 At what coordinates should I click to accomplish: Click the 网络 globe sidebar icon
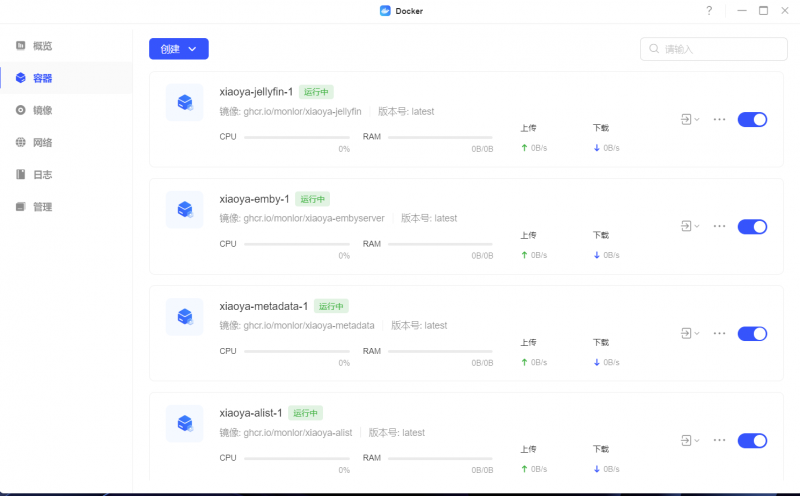[x=20, y=142]
